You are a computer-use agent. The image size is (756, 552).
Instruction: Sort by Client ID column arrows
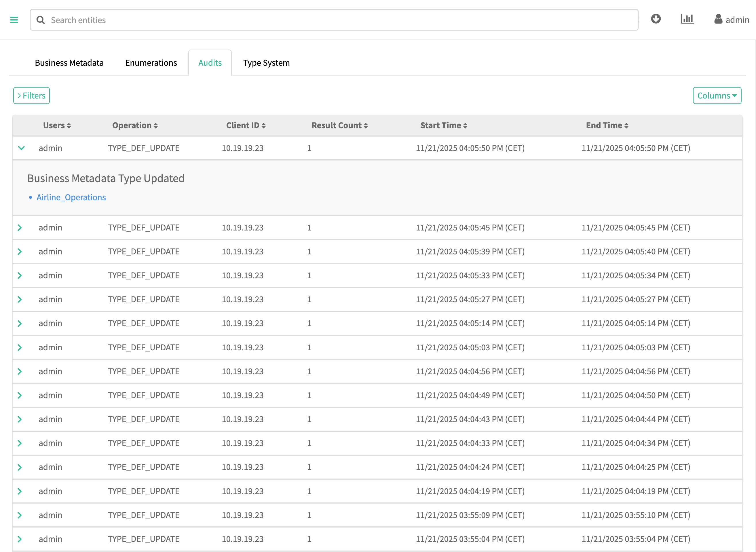[x=263, y=126]
